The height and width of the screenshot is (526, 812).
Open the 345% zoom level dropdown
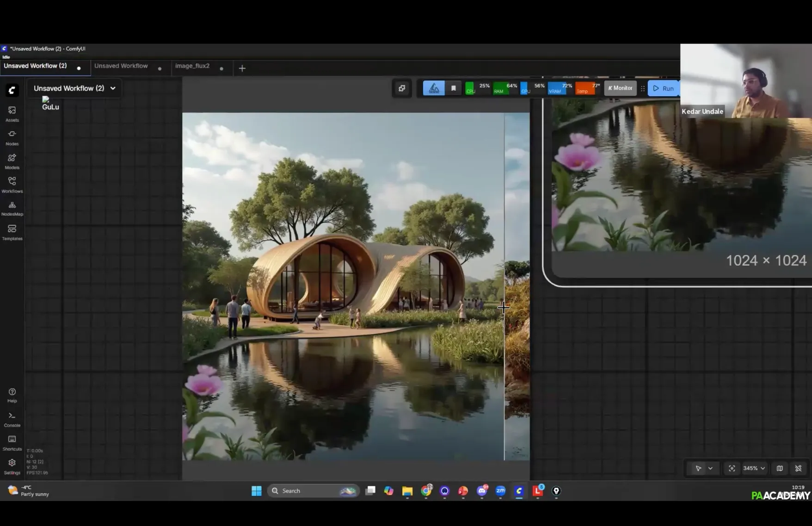pyautogui.click(x=754, y=468)
